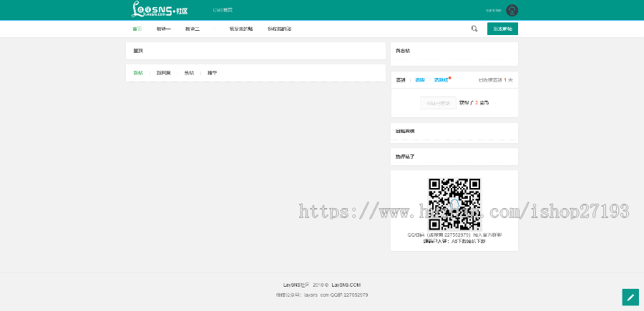This screenshot has width=644, height=311.
Task: Click the floating pencil edit button
Action: (630, 297)
